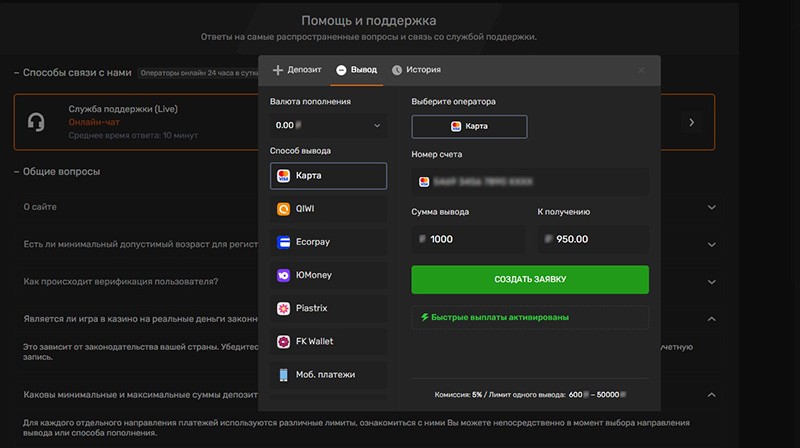800x448 pixels.
Task: Collapse the 'Способы связи с нами' section
Action: point(17,72)
